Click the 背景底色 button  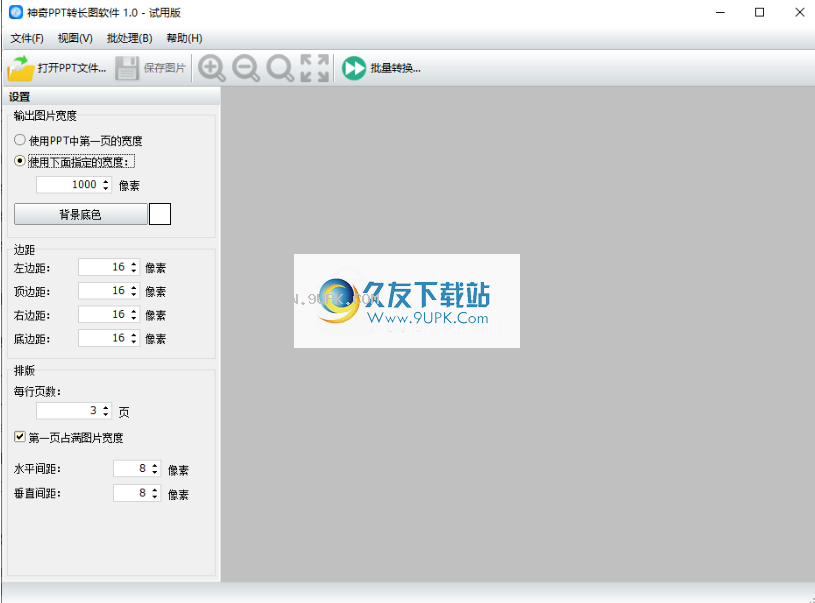coord(81,214)
